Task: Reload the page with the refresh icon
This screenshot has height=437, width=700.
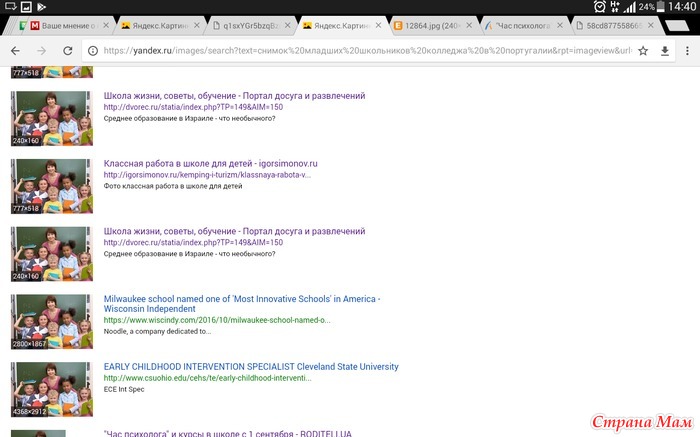Action: coord(67,51)
